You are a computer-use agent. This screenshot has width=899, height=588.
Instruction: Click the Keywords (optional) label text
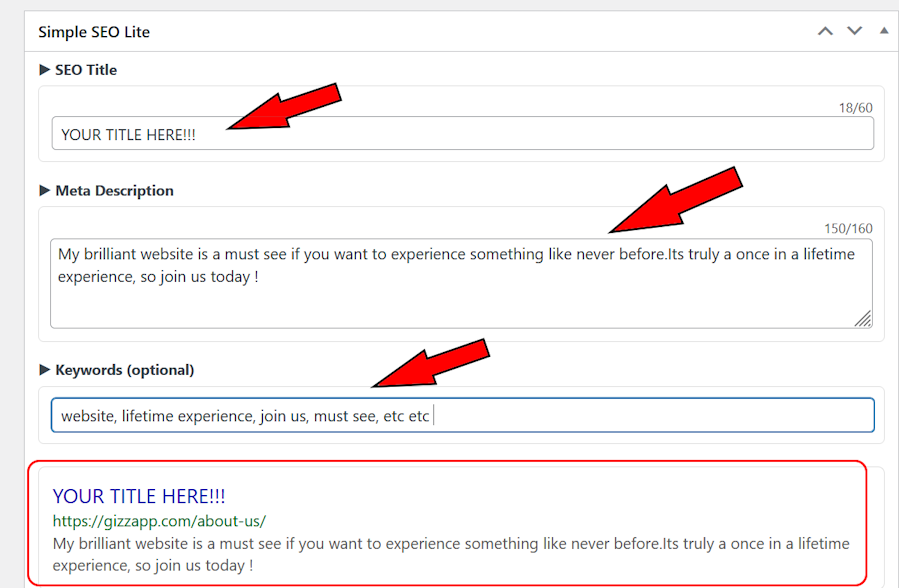[125, 370]
